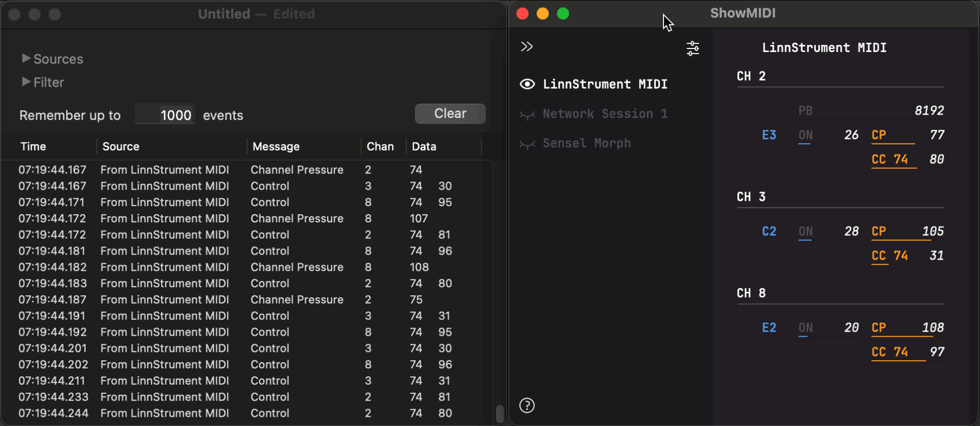
Task: Hide LinnStrument MIDI with eye icon
Action: point(527,84)
